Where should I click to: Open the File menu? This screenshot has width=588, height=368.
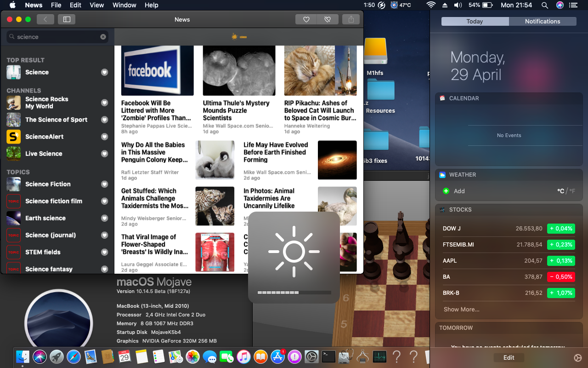pyautogui.click(x=56, y=5)
